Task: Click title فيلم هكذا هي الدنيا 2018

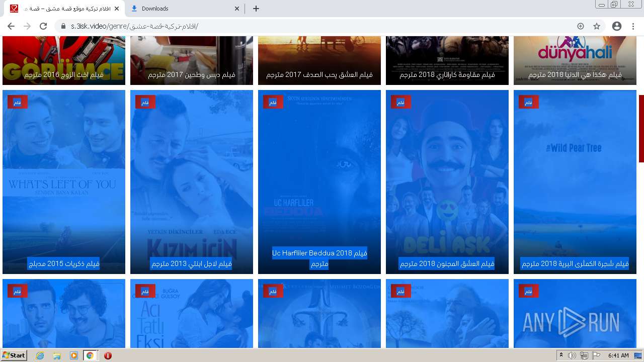Action: (575, 75)
